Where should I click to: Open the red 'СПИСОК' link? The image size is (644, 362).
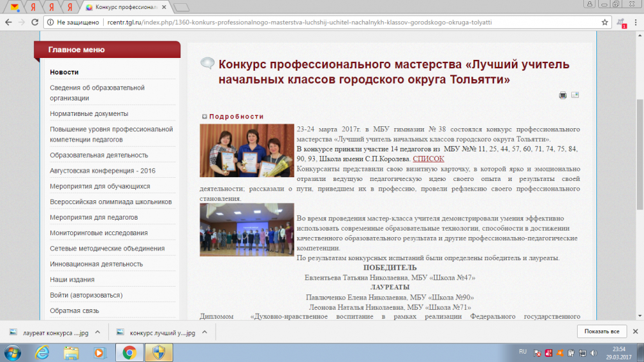428,158
